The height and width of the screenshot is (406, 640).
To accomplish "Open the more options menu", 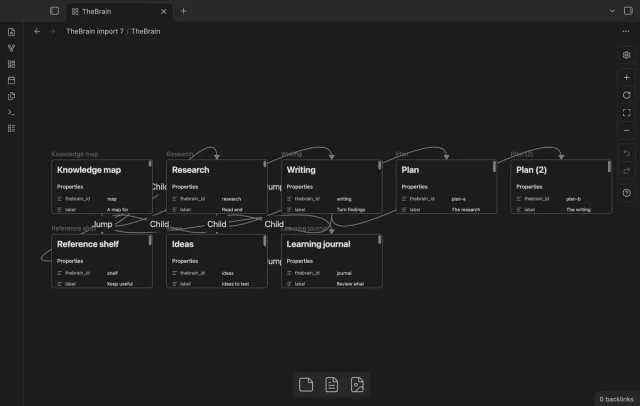I will [626, 31].
